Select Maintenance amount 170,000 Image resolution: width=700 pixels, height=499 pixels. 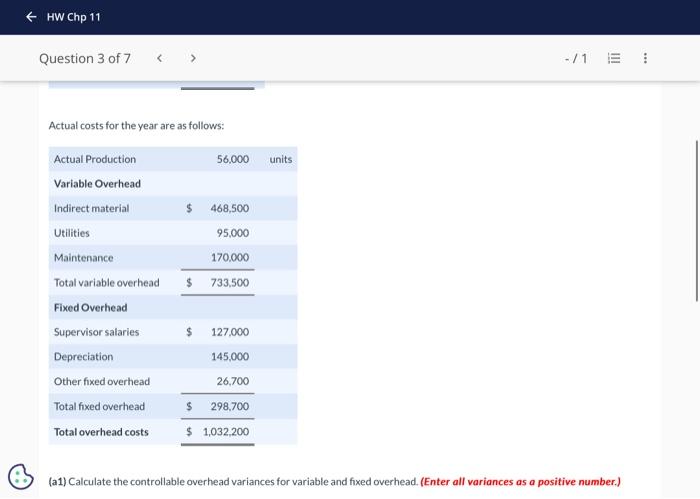click(x=230, y=258)
